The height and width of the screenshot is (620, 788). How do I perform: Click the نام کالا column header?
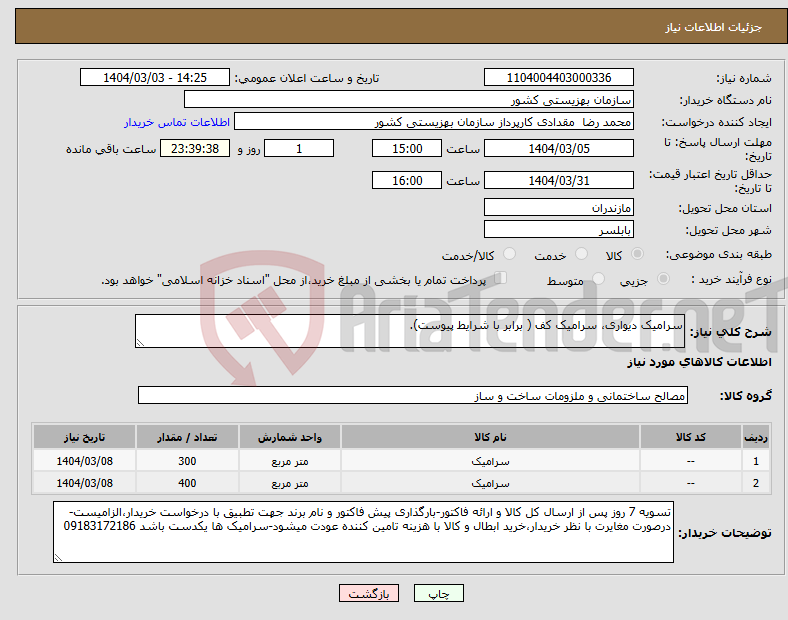tap(490, 437)
